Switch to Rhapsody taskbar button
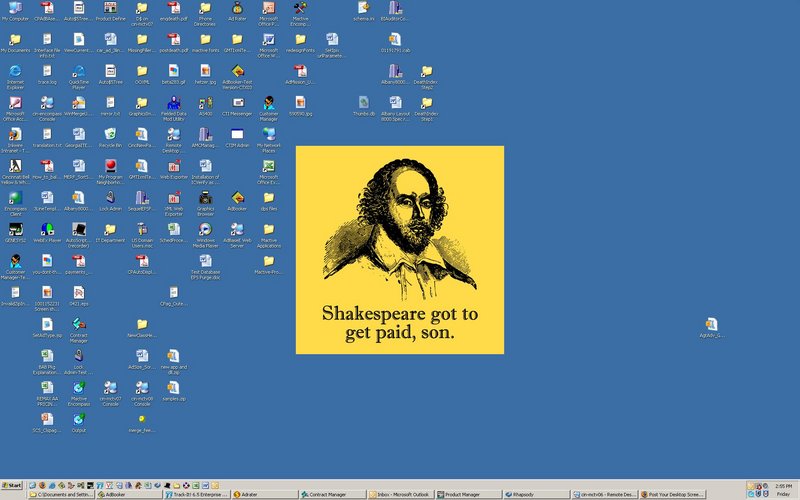This screenshot has width=800, height=500. 537,494
